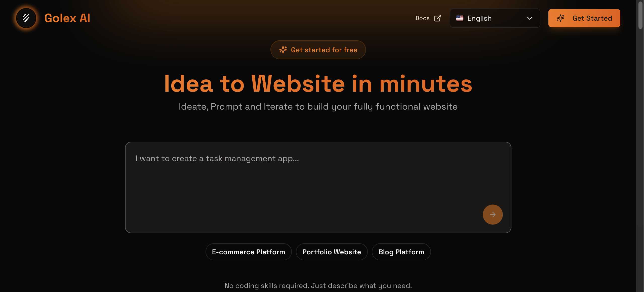Click the external link icon beside Docs
Screen dimensions: 644x292
[x=438, y=18]
